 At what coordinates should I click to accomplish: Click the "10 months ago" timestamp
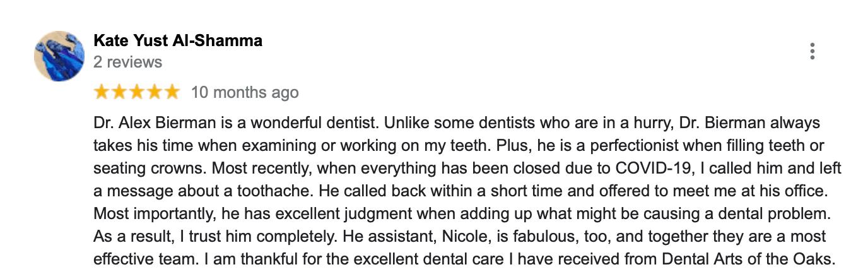pos(245,93)
